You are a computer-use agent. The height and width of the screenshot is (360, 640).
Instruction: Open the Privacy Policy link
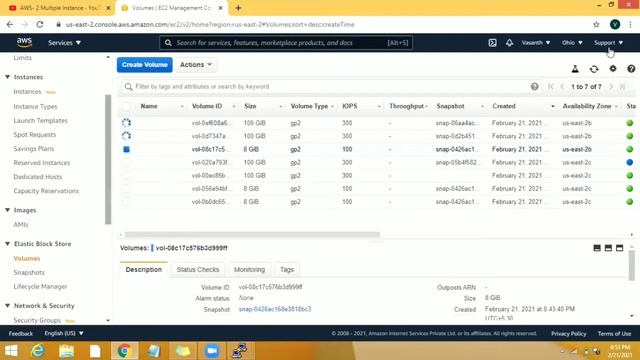(569, 333)
